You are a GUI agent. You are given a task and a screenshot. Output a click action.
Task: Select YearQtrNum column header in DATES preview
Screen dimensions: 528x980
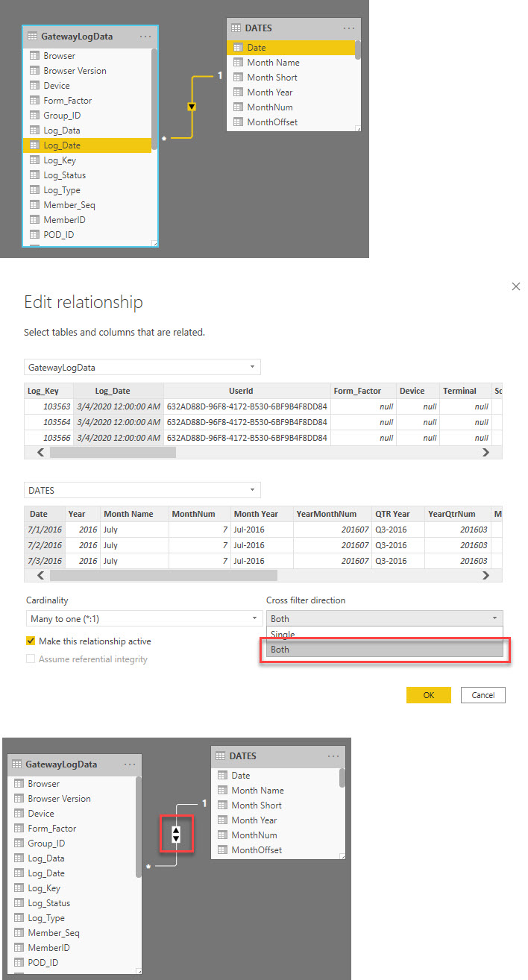click(457, 514)
